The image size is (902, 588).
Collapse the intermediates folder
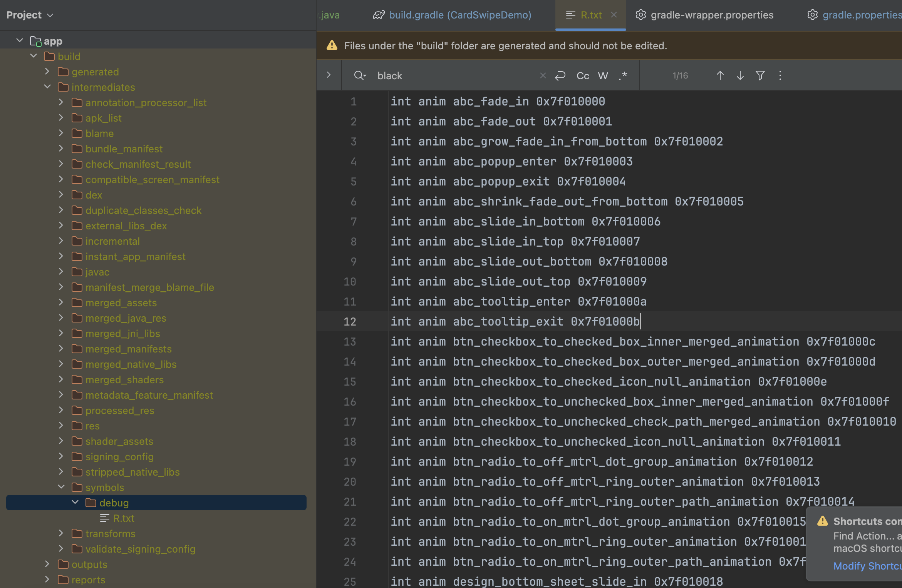[47, 87]
